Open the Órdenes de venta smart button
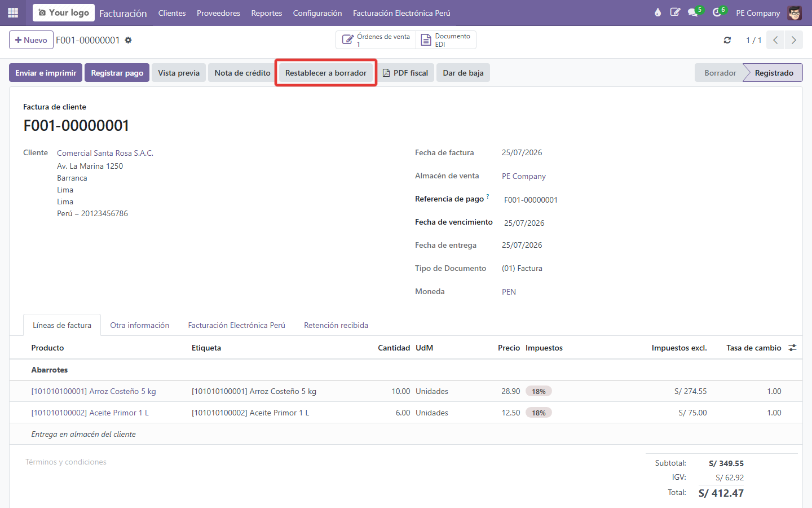 click(376, 40)
